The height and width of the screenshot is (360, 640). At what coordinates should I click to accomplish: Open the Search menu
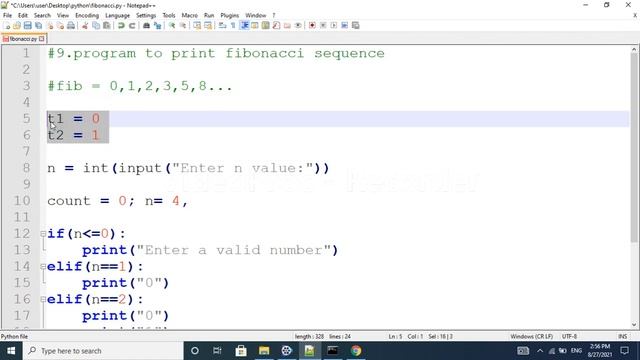(42, 15)
